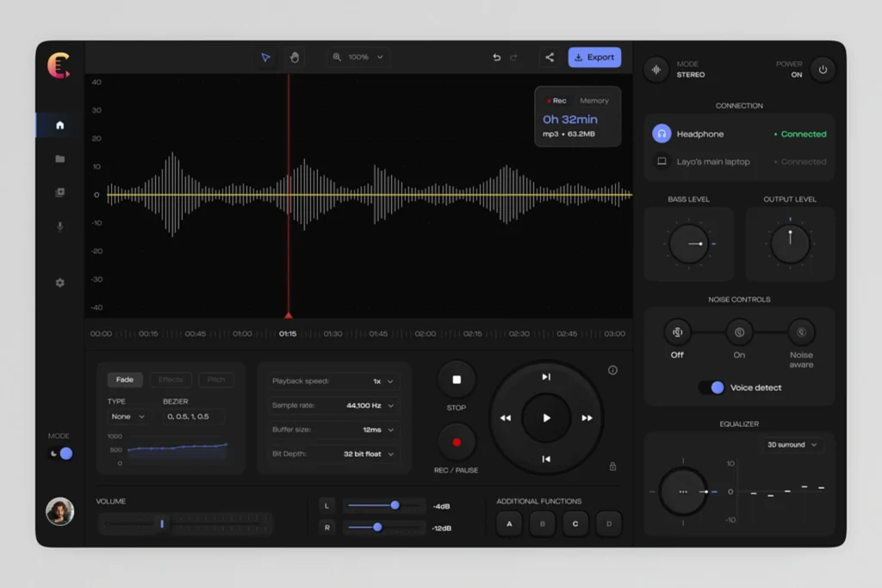Viewport: 882px width, 588px height.
Task: Open the folder section in sidebar
Action: (59, 158)
